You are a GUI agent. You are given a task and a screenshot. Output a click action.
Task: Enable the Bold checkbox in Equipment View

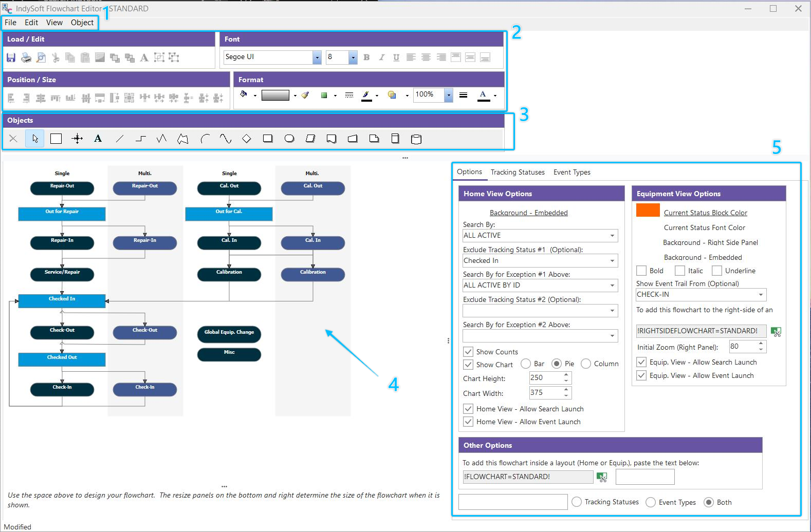641,271
